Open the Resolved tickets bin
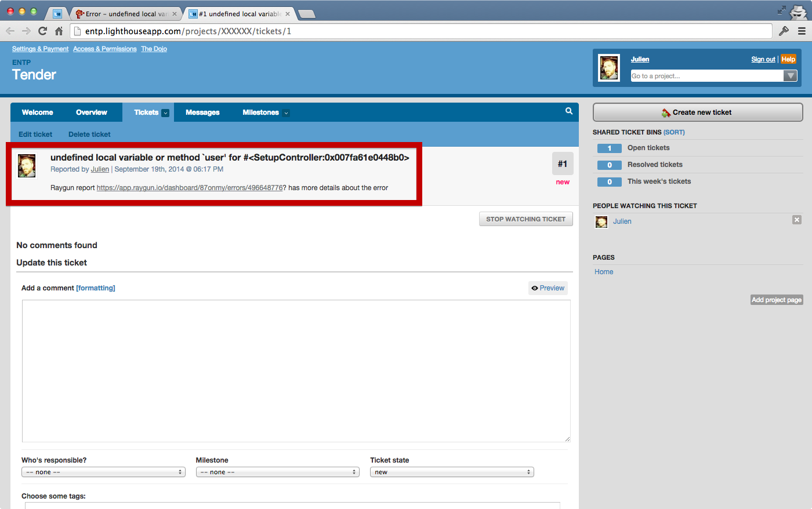 click(x=655, y=165)
